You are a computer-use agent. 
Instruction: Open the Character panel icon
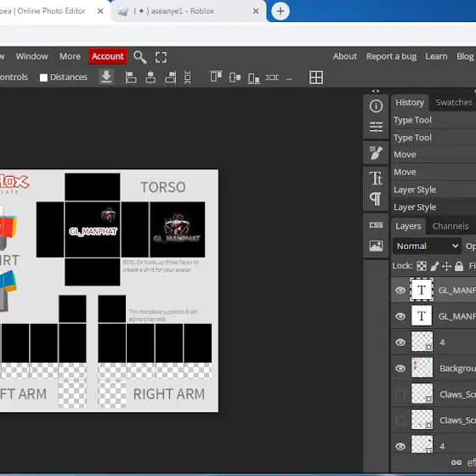point(376,178)
